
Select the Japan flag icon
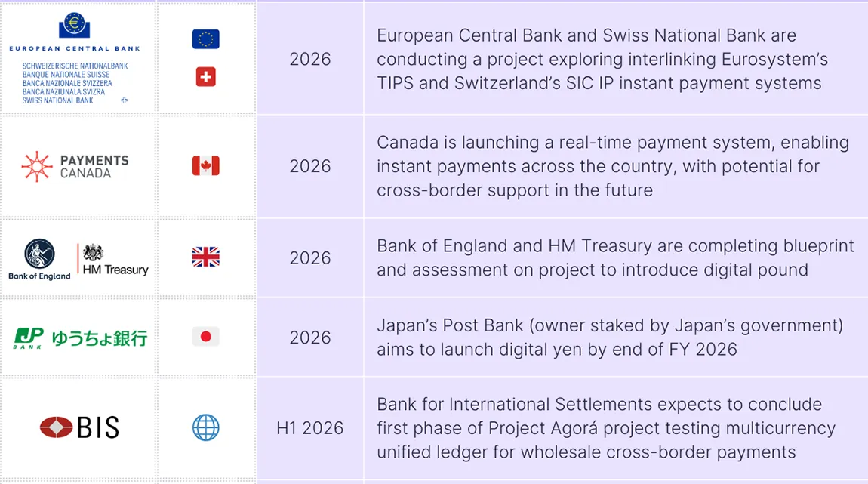[x=205, y=337]
